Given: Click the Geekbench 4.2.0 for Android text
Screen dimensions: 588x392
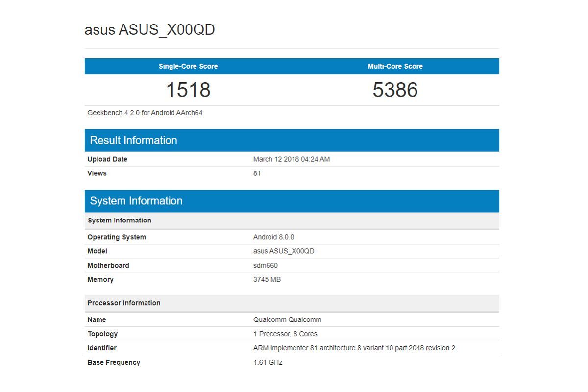Looking at the screenshot, I should click(144, 112).
